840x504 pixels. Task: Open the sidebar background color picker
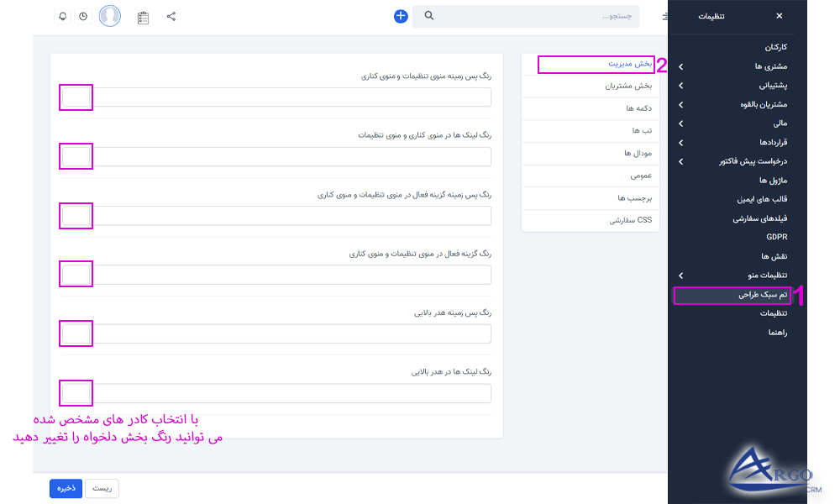[x=76, y=97]
